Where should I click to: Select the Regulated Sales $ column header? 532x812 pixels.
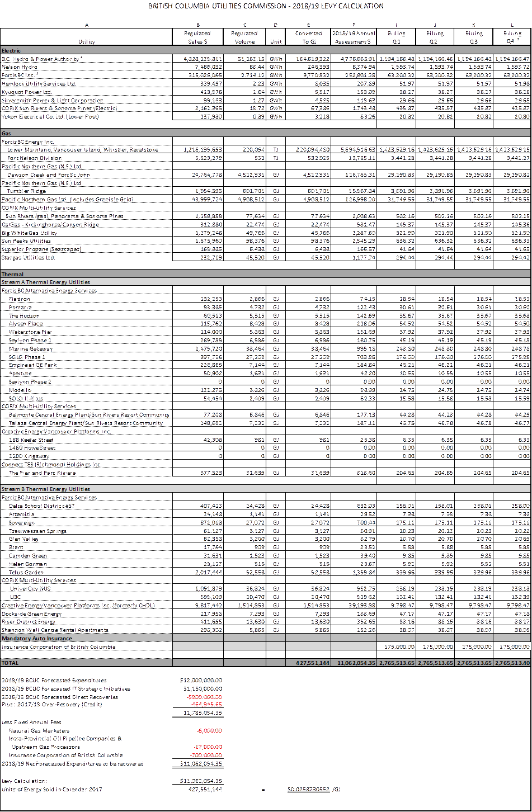click(x=198, y=37)
